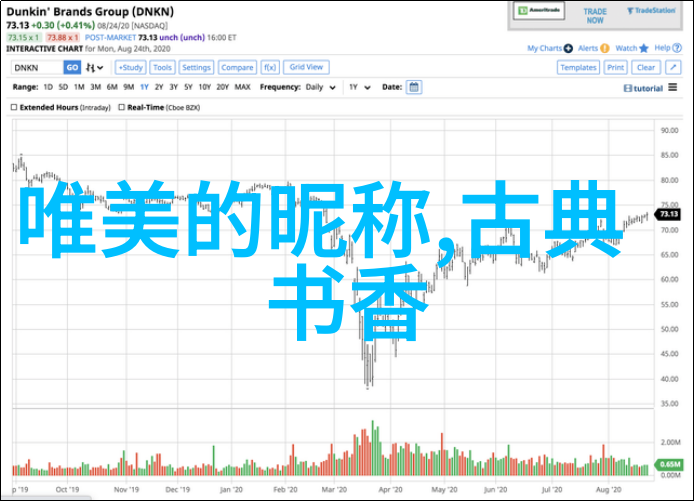The image size is (695, 502).
Task: Click the Alerts exclamation icon
Action: [605, 48]
